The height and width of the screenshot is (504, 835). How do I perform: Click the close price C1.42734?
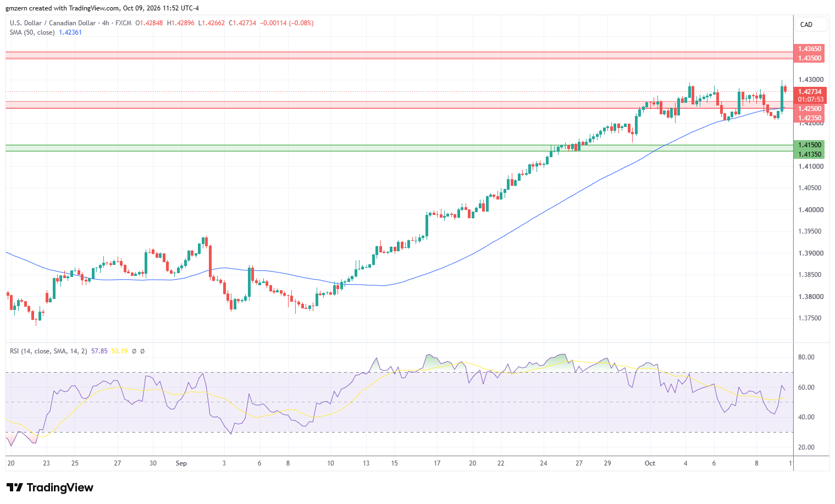click(243, 23)
